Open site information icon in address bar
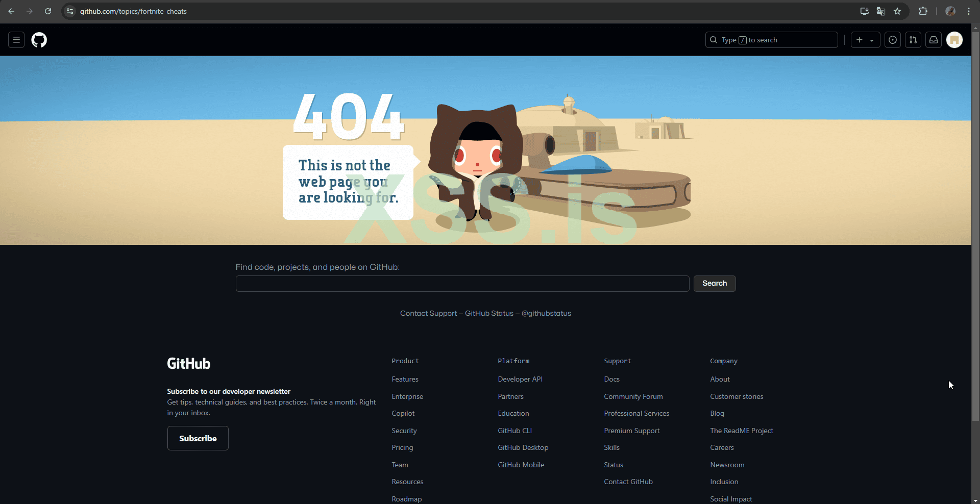This screenshot has height=504, width=980. point(70,11)
